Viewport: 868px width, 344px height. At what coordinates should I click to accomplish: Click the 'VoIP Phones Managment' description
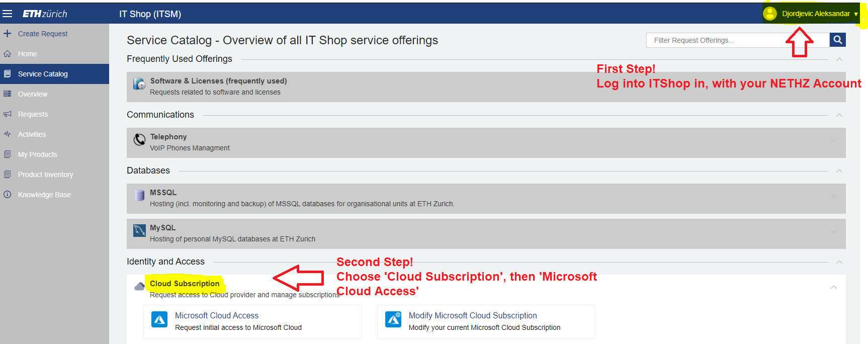click(x=190, y=148)
